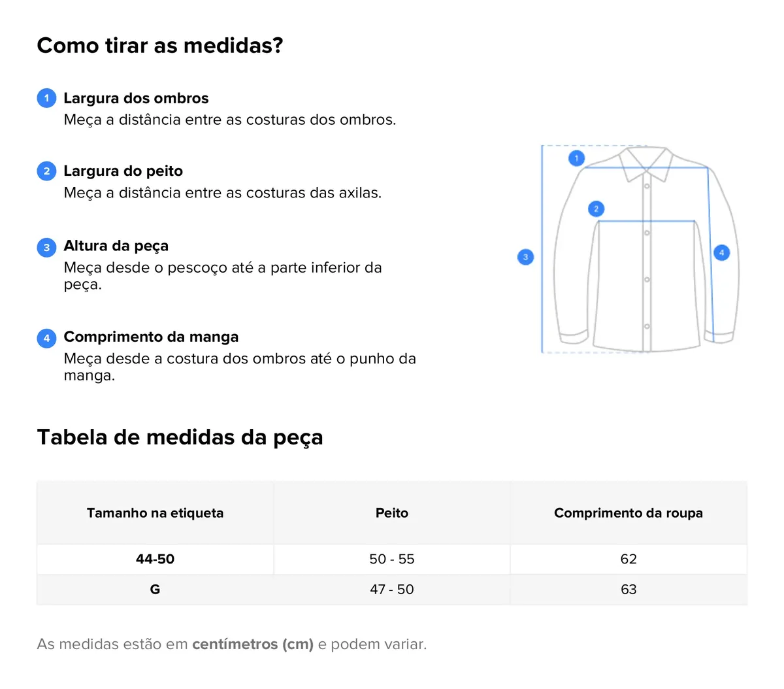
Task: Click the number 1 badge beside Largura dos ombros
Action: (x=46, y=99)
